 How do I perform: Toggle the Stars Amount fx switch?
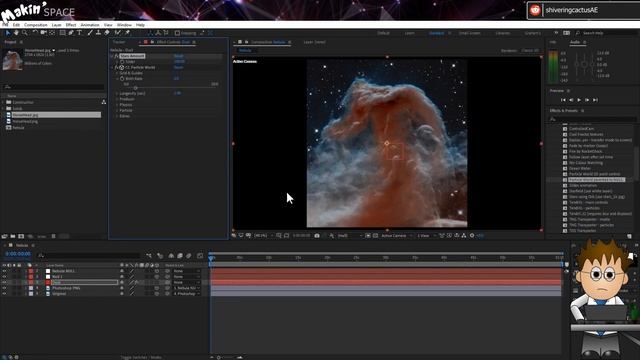pos(116,56)
